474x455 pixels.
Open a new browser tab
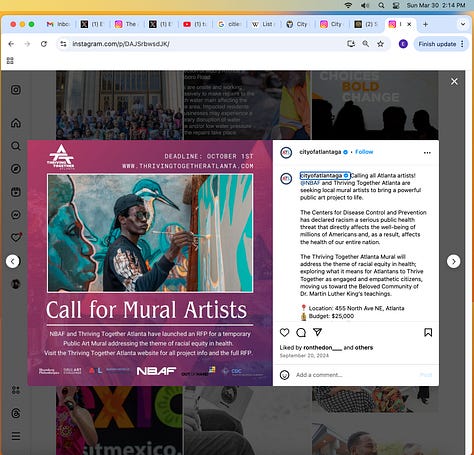[425, 24]
